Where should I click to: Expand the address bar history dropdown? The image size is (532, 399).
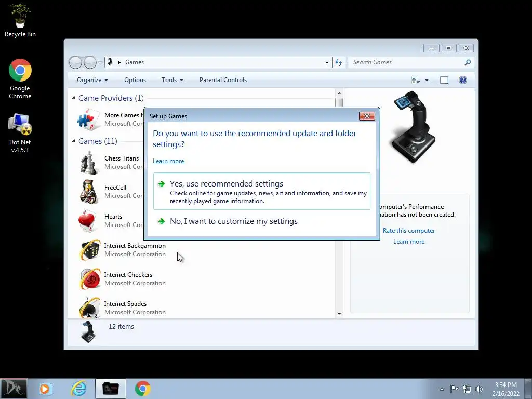click(327, 62)
